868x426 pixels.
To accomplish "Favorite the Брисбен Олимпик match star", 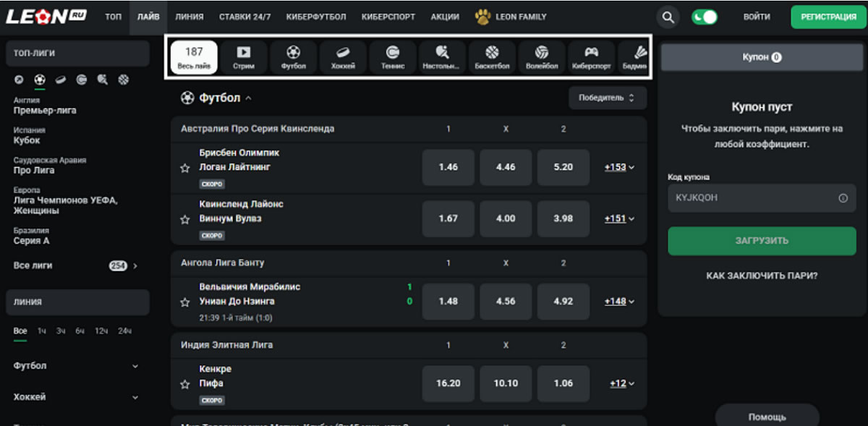I will [x=184, y=168].
